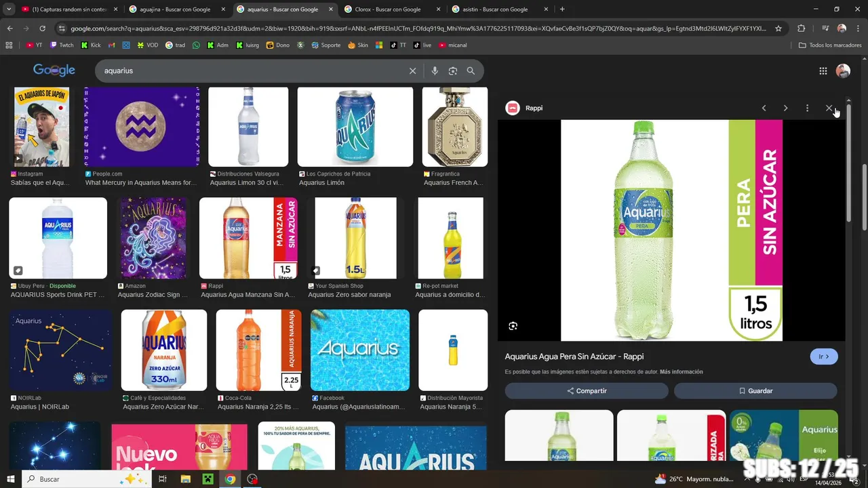Open the Dono bookmark
Image resolution: width=868 pixels, height=488 pixels.
coord(278,45)
